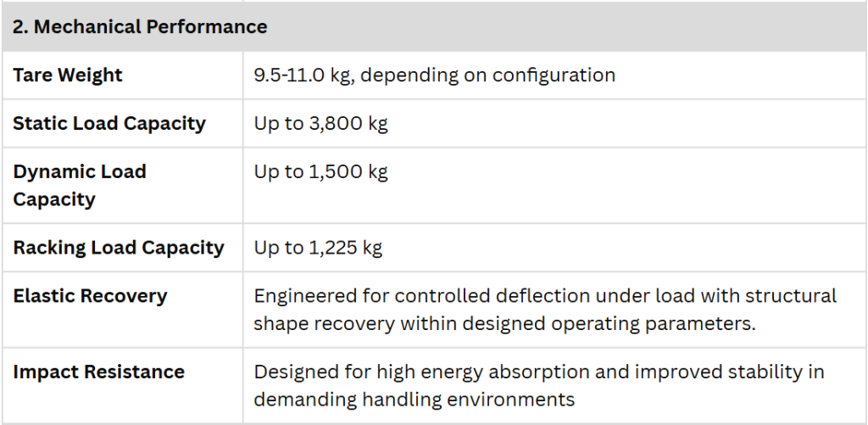The image size is (868, 425).
Task: Click the '9.5-11.0 kg, depending on configuration' value
Action: click(x=435, y=75)
